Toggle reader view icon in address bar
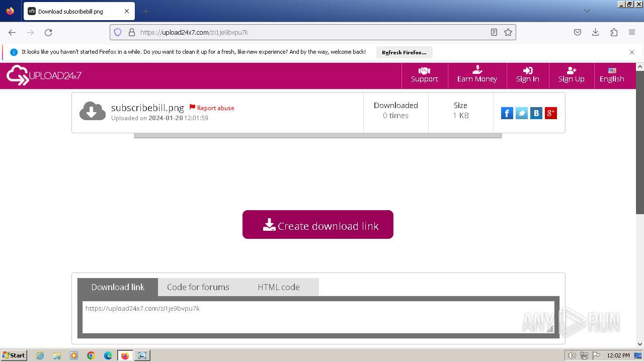Screen dimensions: 644x362 click(494, 32)
